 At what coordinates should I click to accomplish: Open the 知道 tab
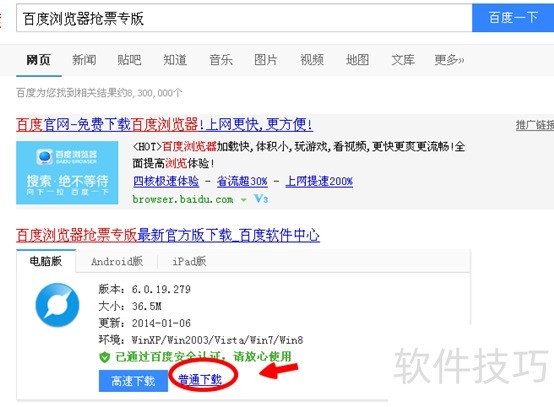point(175,60)
